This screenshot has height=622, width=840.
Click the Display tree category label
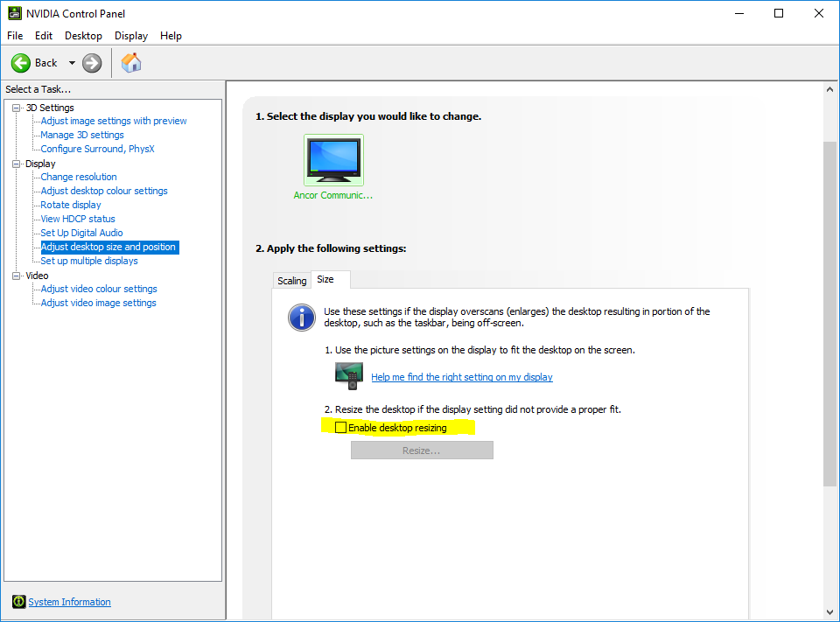click(x=40, y=164)
